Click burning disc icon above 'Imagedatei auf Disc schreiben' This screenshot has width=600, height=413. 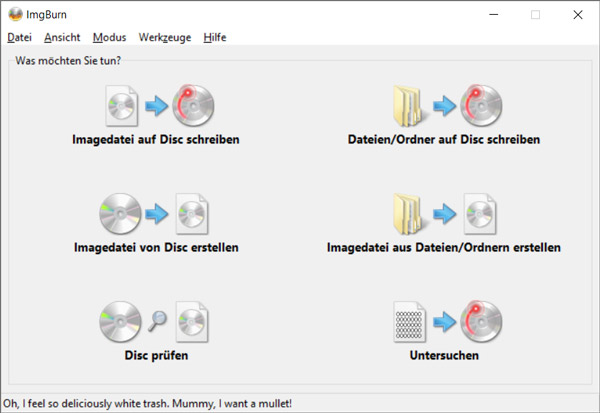pyautogui.click(x=193, y=105)
